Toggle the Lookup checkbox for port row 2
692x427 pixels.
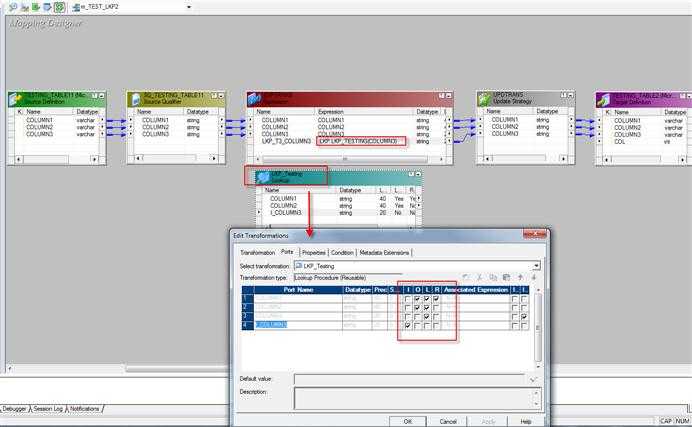[x=427, y=308]
